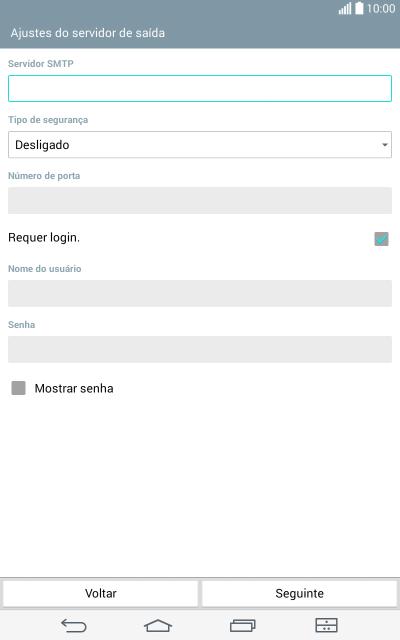Go back with the Voltar button
This screenshot has width=400, height=640.
coord(100,593)
